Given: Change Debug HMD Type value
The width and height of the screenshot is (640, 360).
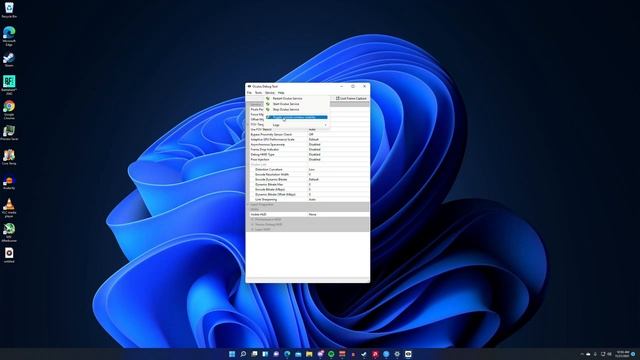Looking at the screenshot, I should coord(338,154).
